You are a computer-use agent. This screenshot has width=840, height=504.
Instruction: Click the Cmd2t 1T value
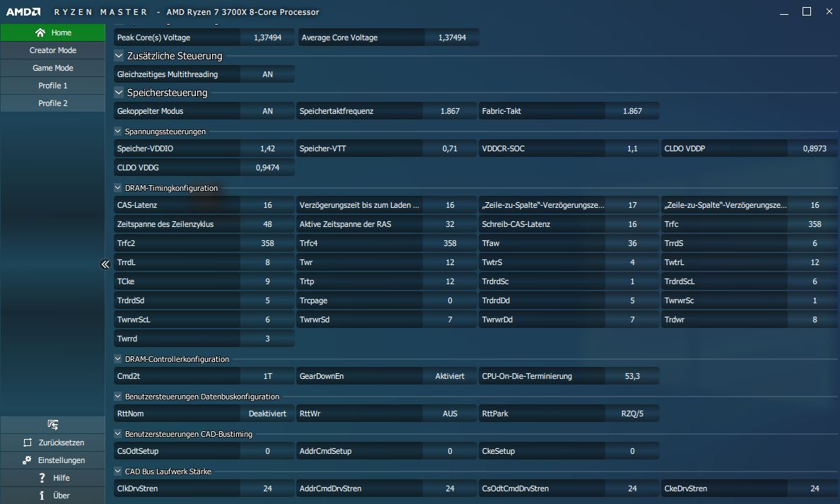pyautogui.click(x=267, y=376)
